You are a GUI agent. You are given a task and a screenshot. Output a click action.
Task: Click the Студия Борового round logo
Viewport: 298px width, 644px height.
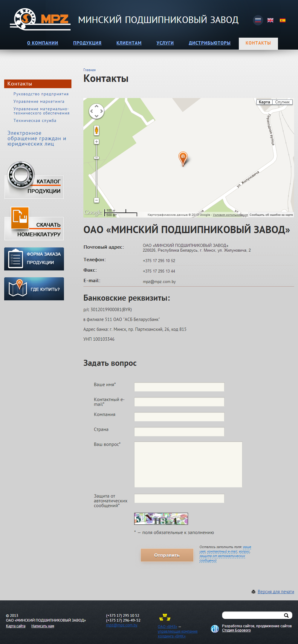215,629
